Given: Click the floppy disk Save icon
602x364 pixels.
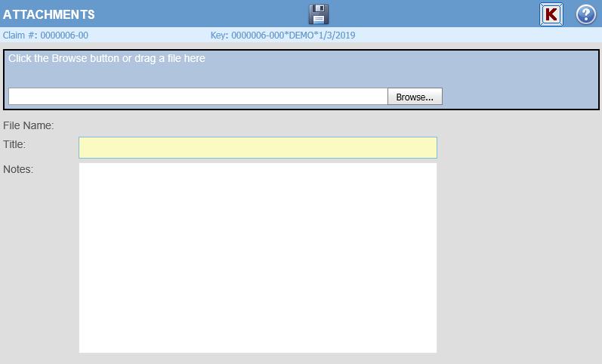Looking at the screenshot, I should click(x=319, y=14).
